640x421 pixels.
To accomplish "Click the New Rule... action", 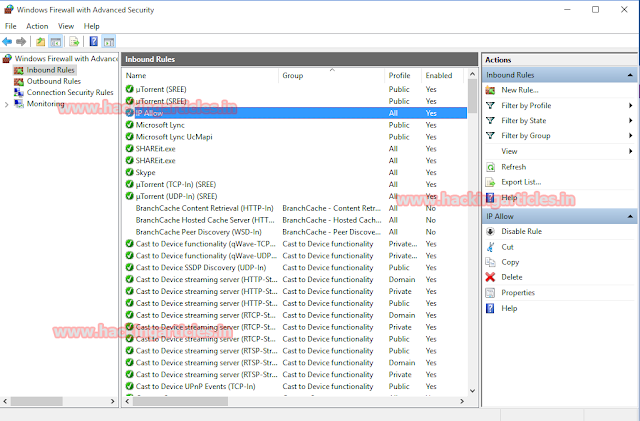I will [520, 90].
